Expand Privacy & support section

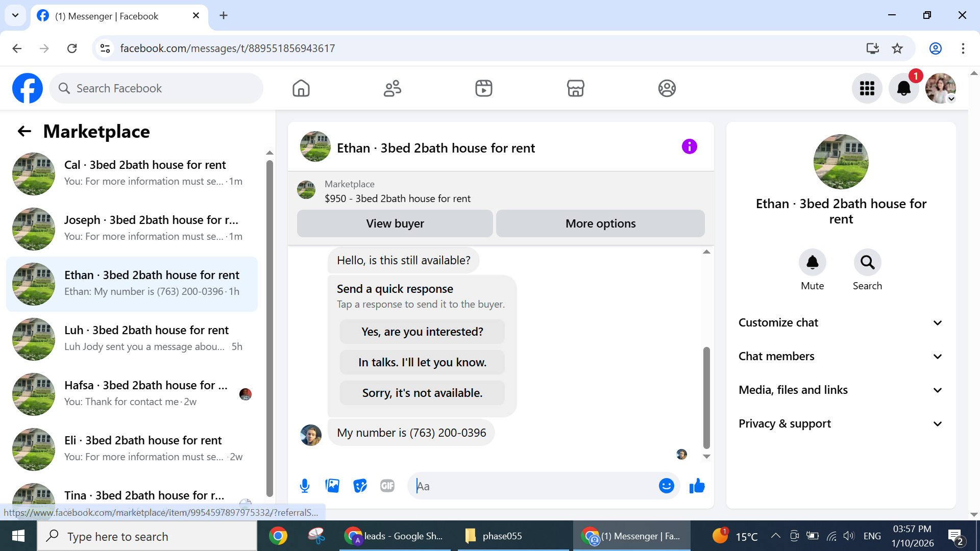(x=841, y=423)
